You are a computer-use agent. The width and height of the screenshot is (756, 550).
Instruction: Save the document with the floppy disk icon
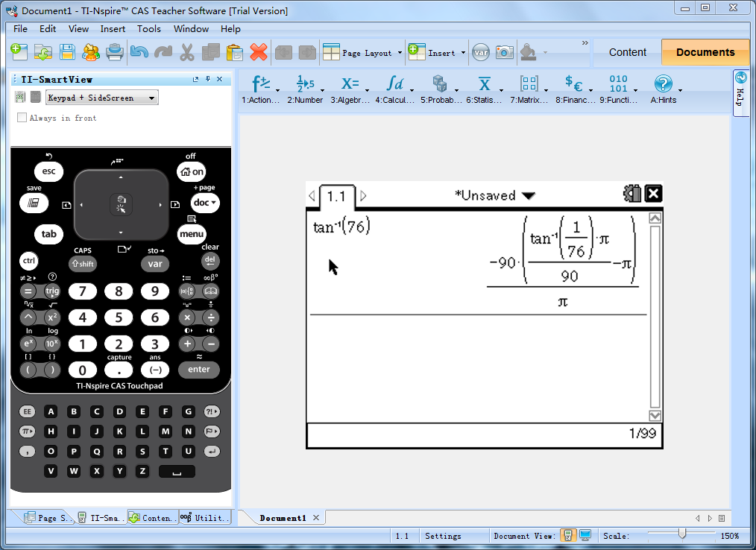67,52
